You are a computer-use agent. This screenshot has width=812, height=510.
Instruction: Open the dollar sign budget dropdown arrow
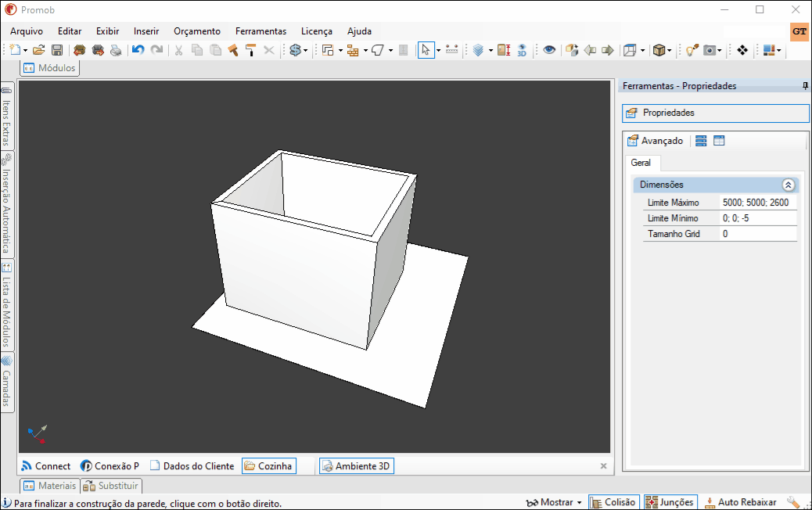pos(306,50)
